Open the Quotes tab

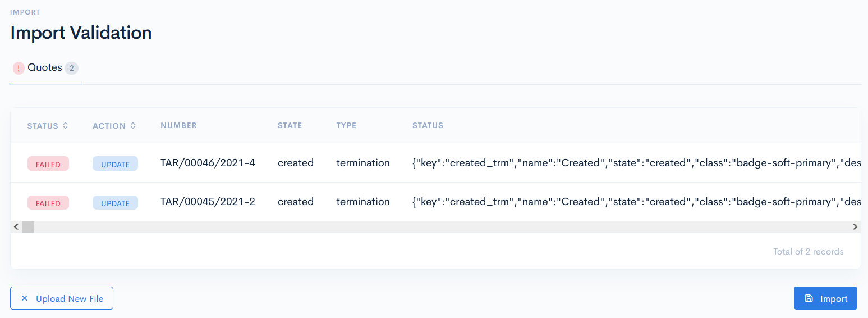[x=45, y=68]
